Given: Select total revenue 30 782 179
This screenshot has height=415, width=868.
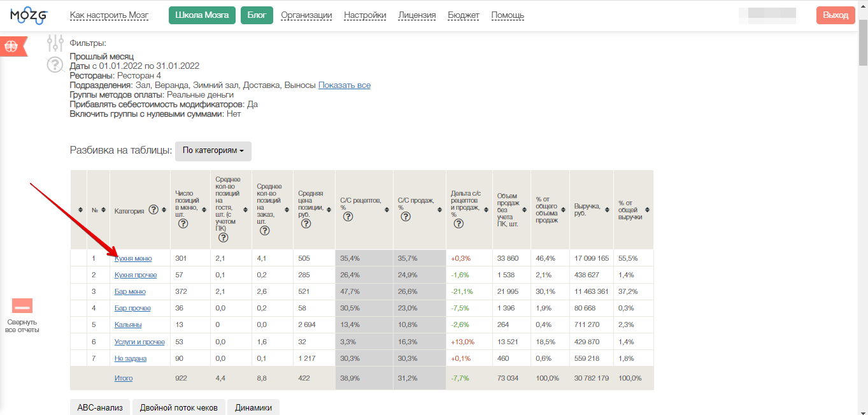Looking at the screenshot, I should click(592, 378).
